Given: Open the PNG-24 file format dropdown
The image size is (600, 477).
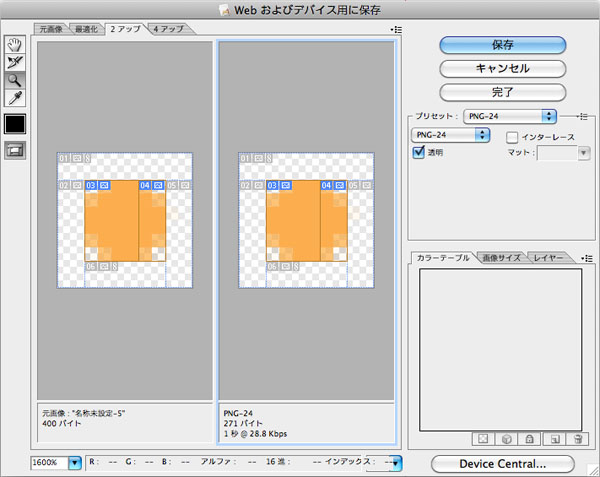Looking at the screenshot, I should [x=450, y=134].
